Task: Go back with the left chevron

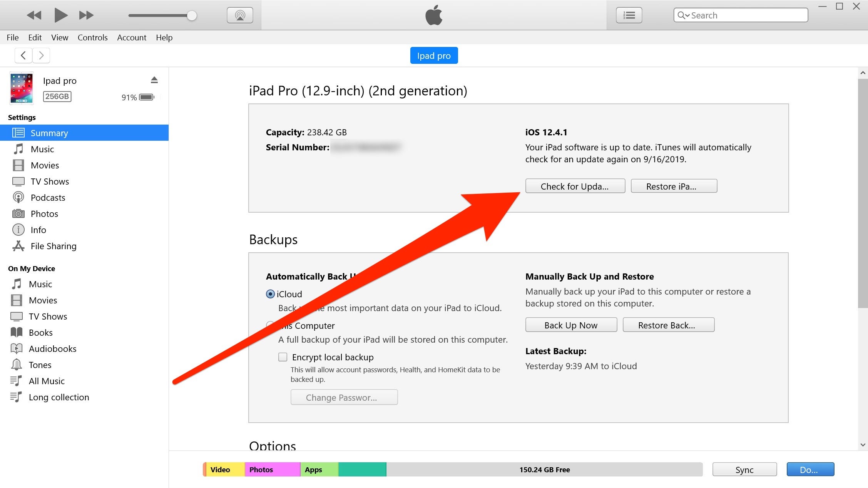Action: point(23,55)
